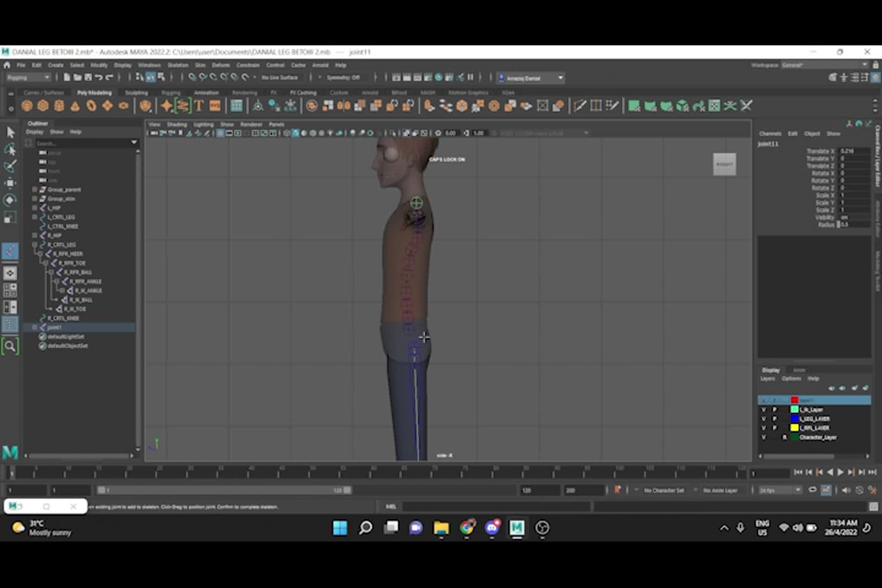The width and height of the screenshot is (882, 588).
Task: Click the Undo icon in the toolbar
Action: tap(99, 77)
